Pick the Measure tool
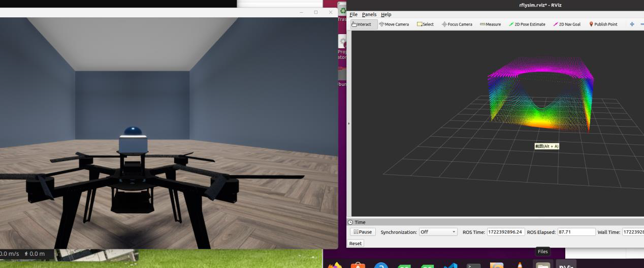Viewport: 644px width, 268px height. pos(491,24)
